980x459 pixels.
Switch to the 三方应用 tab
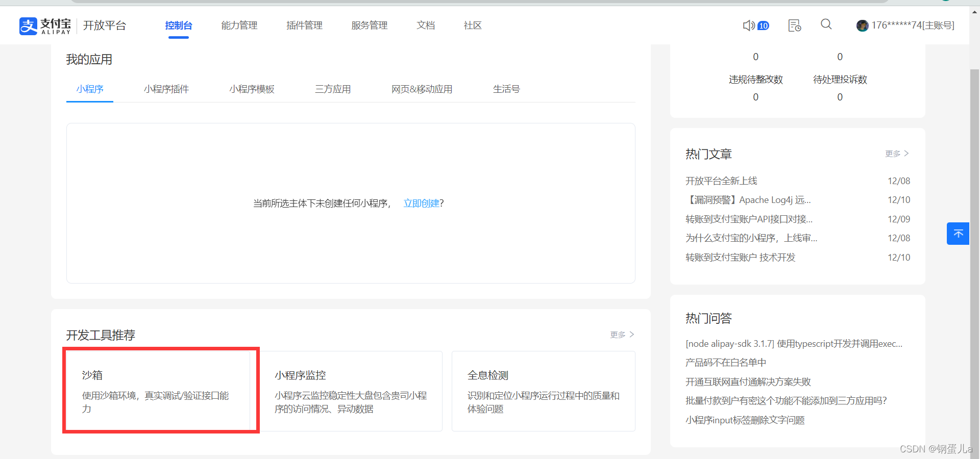(333, 89)
